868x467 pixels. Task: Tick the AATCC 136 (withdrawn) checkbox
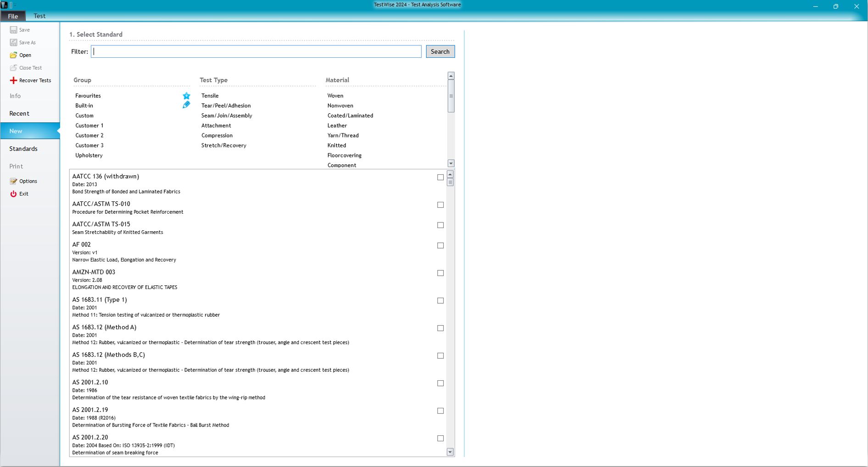[440, 177]
